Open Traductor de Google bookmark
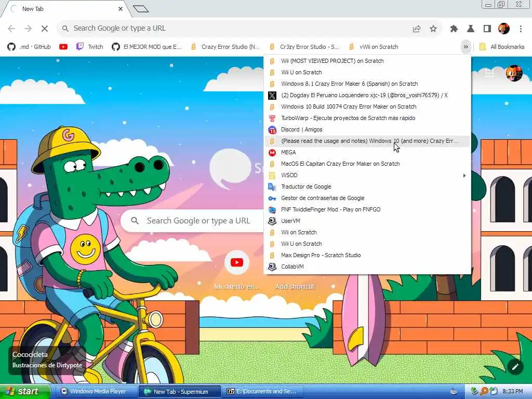532x399 pixels. click(368, 187)
